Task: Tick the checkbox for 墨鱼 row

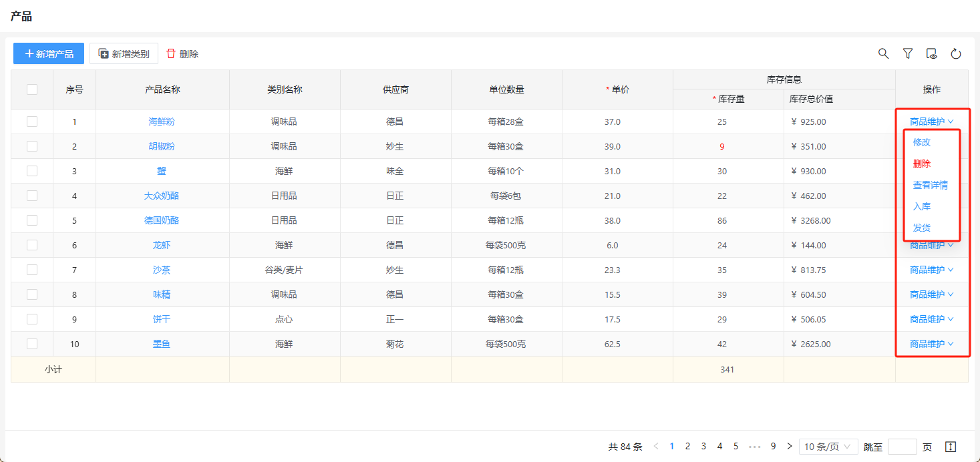Action: 32,344
